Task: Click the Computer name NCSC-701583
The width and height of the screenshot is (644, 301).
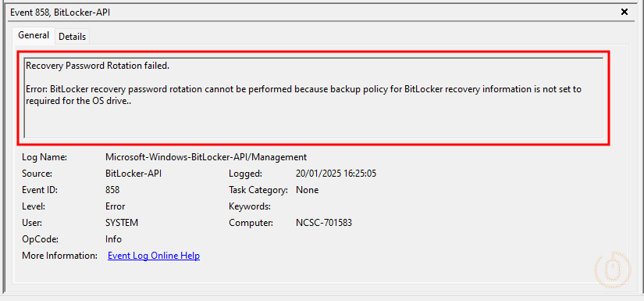Action: pyautogui.click(x=324, y=223)
